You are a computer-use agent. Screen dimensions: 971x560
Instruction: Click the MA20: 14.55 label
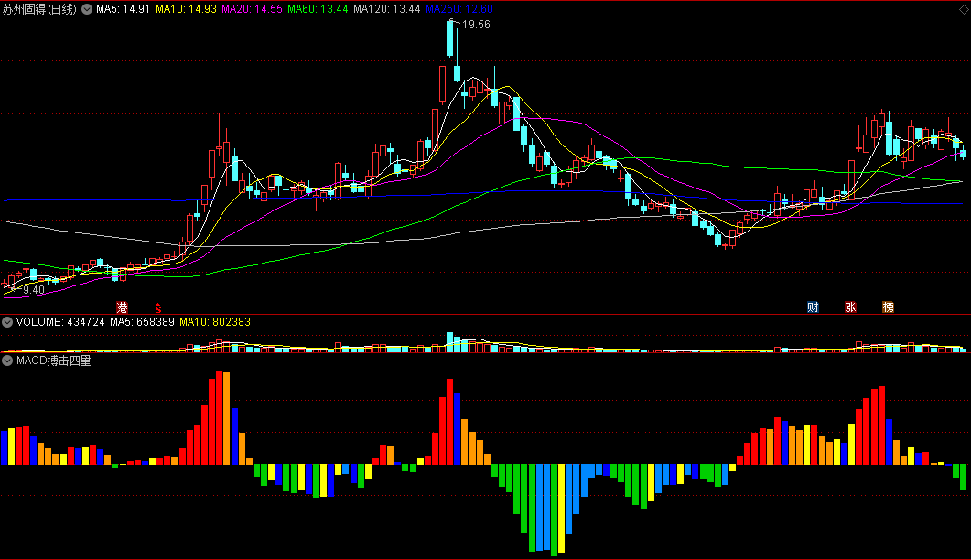click(252, 9)
